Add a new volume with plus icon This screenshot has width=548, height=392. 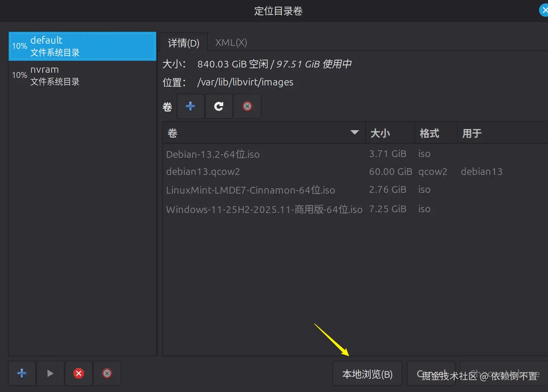[x=190, y=106]
